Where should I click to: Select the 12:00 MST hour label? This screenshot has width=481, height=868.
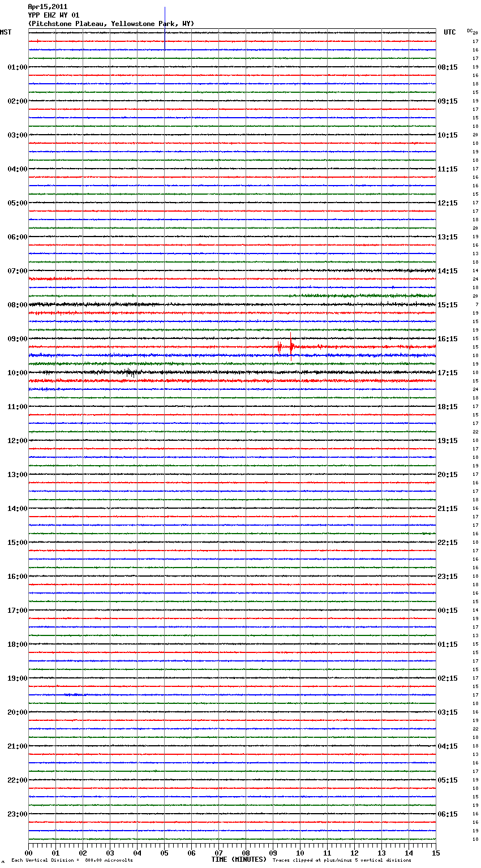(x=18, y=441)
